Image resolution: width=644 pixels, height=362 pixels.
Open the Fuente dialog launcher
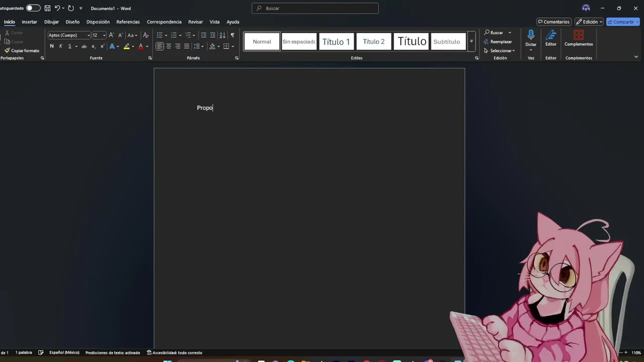pyautogui.click(x=150, y=58)
